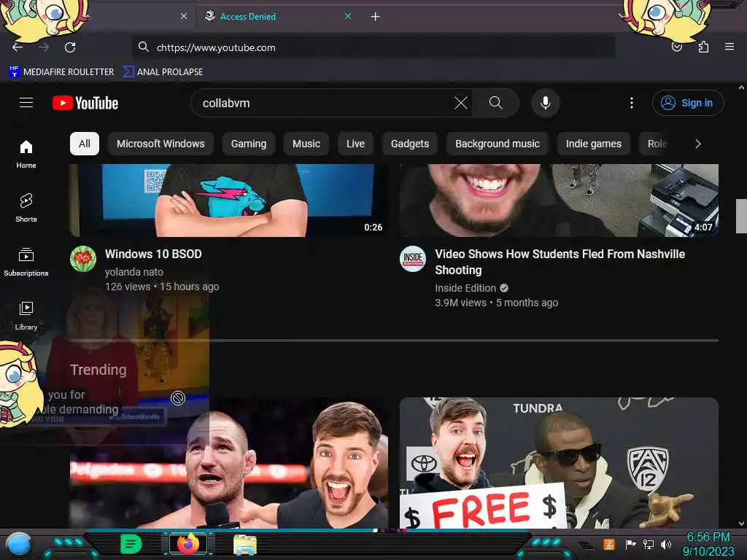This screenshot has height=560, width=747.
Task: Reload the page with the refresh icon
Action: click(x=70, y=47)
